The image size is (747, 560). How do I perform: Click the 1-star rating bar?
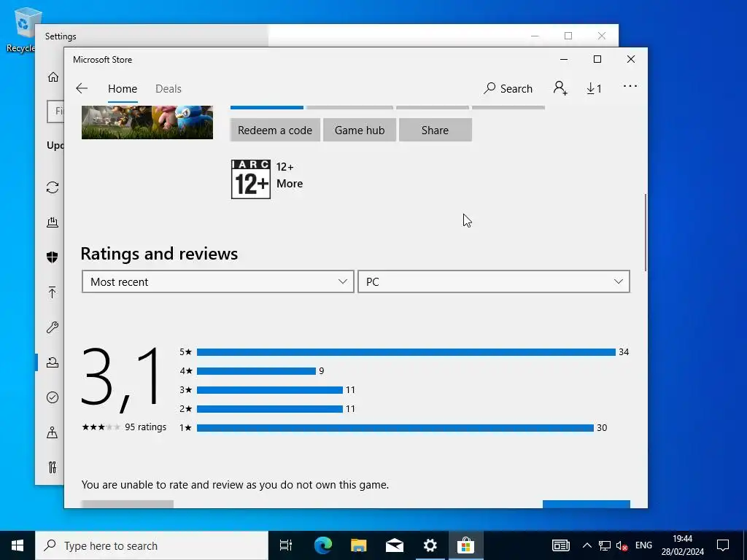(395, 427)
